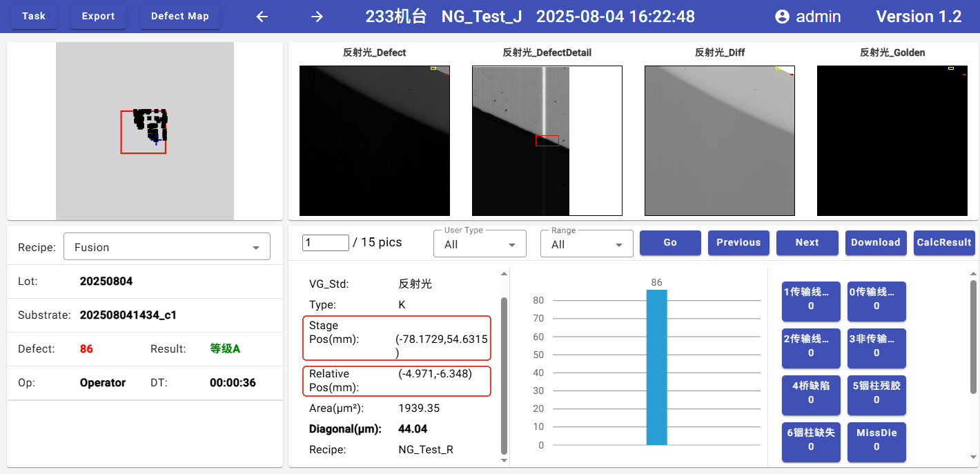Click the admin user account icon
Screen dimensions: 980x474
click(782, 17)
